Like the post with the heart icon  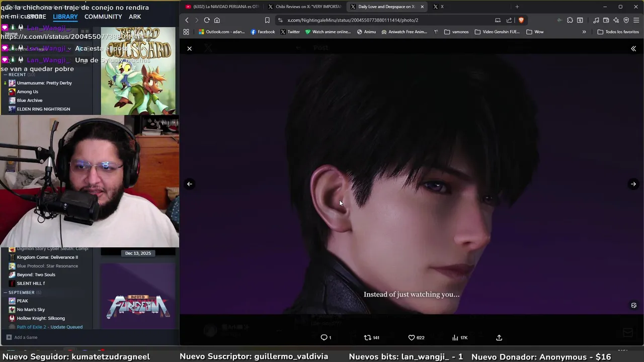coord(416,337)
